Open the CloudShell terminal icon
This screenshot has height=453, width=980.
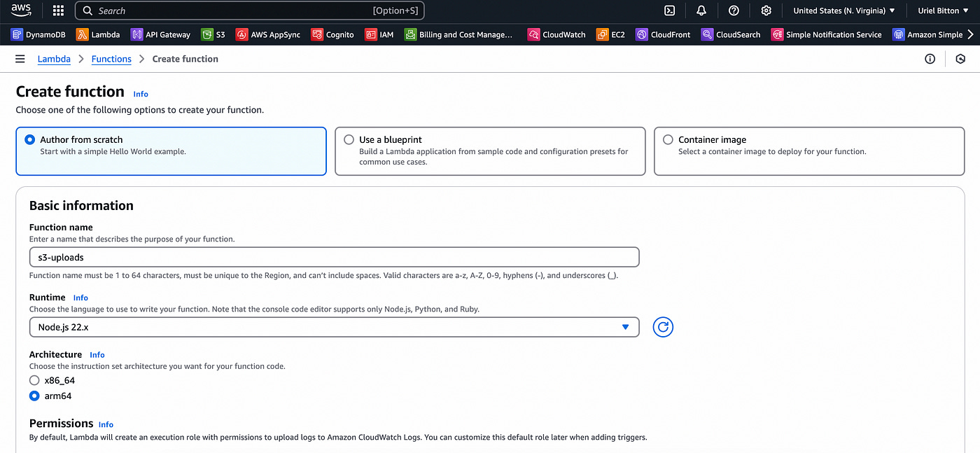pos(669,11)
